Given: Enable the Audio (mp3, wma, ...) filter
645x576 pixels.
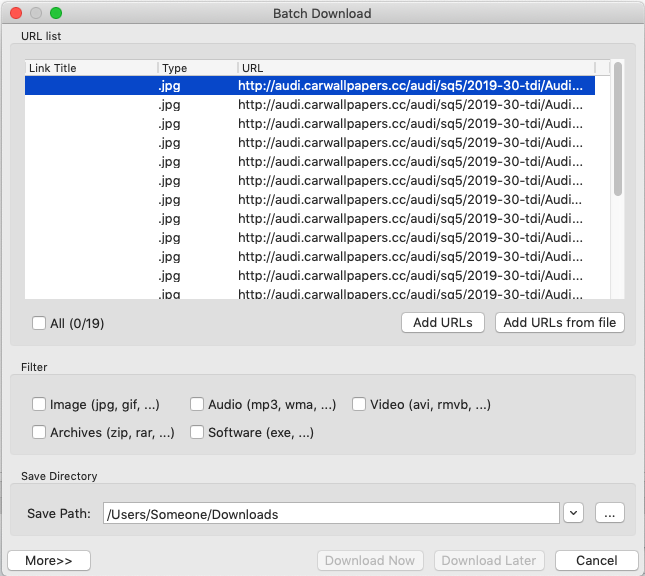Looking at the screenshot, I should click(x=197, y=404).
